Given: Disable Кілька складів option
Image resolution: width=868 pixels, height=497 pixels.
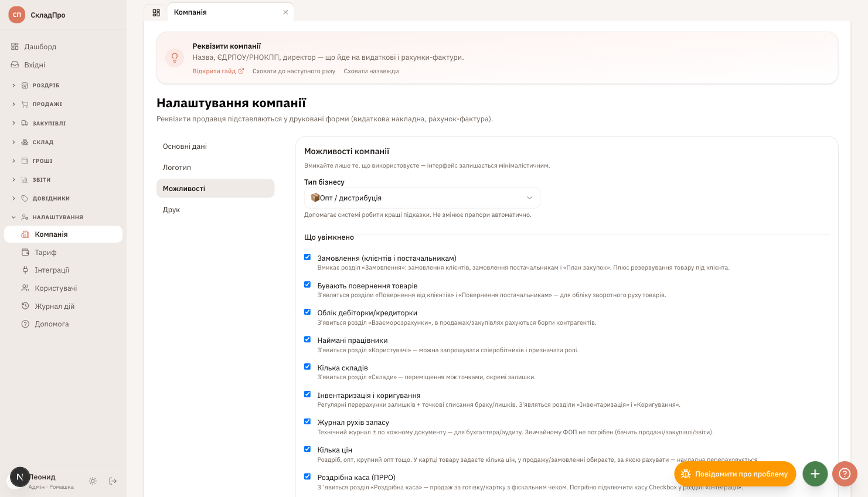Looking at the screenshot, I should (307, 367).
